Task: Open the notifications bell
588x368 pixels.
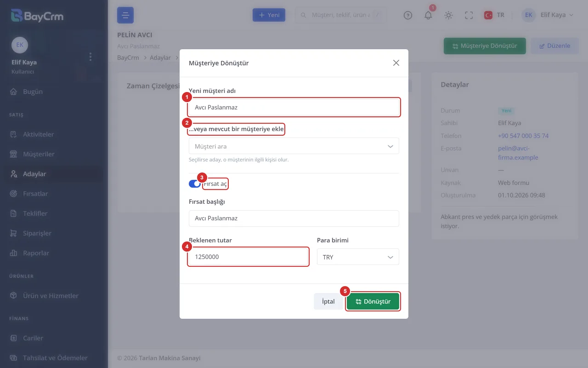Action: pos(428,15)
